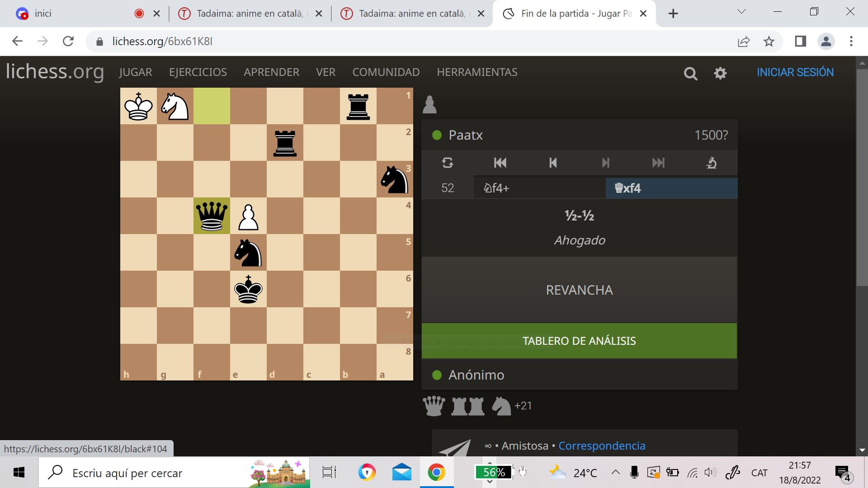This screenshot has height=488, width=868.
Task: Click the white king on h1
Action: click(138, 106)
